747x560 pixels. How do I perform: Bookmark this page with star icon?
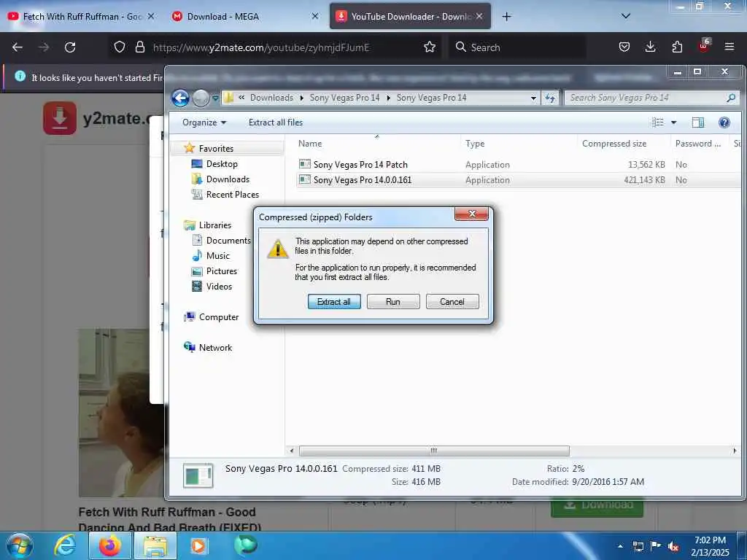pyautogui.click(x=429, y=47)
